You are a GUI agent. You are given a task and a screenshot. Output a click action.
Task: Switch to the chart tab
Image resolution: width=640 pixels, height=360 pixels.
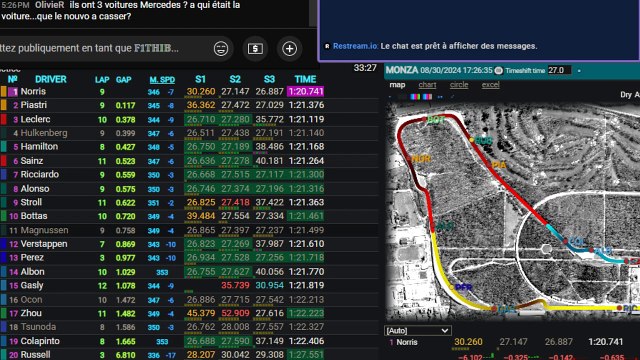[x=427, y=85]
